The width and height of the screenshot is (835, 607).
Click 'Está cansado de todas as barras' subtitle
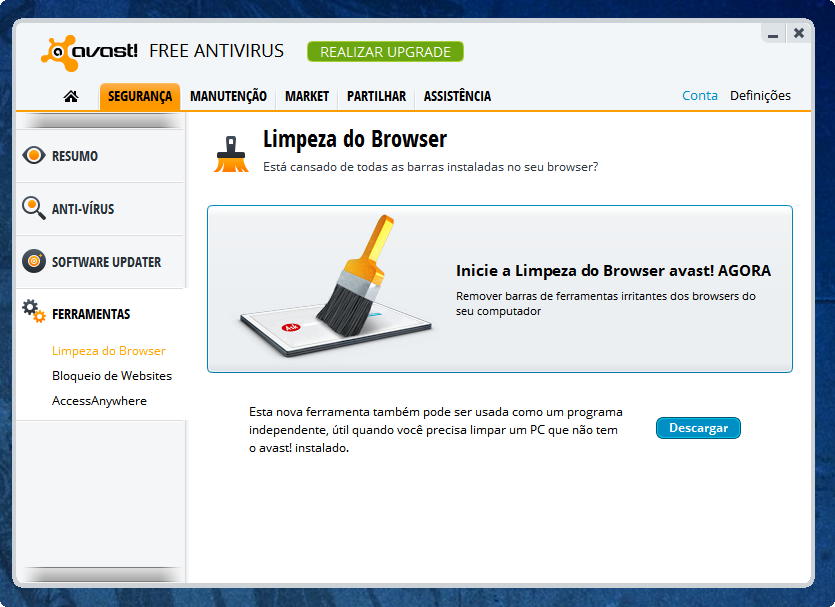click(x=430, y=167)
